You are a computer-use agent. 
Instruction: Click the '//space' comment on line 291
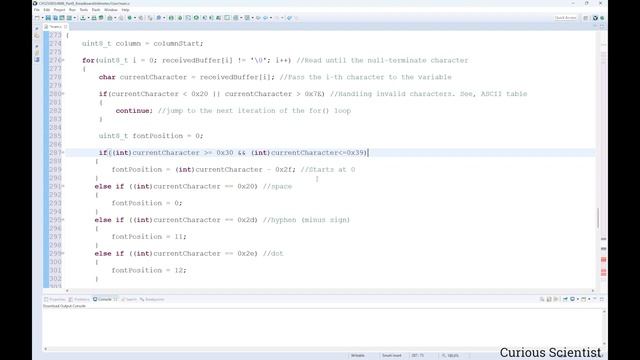(x=277, y=187)
